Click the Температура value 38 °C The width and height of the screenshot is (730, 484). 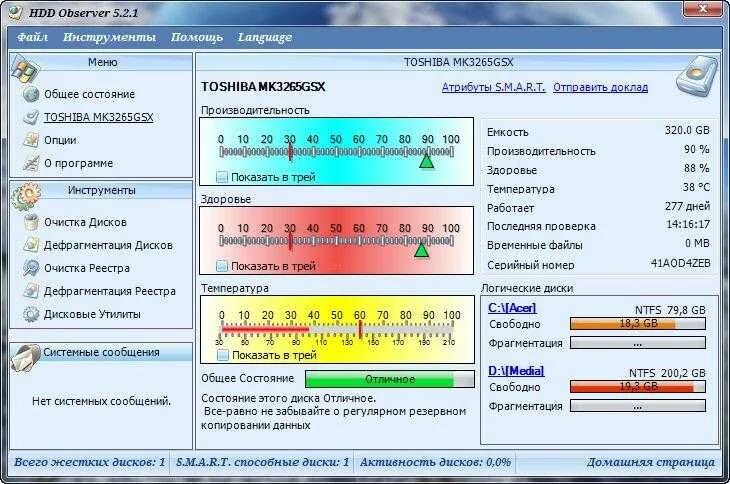pyautogui.click(x=696, y=187)
